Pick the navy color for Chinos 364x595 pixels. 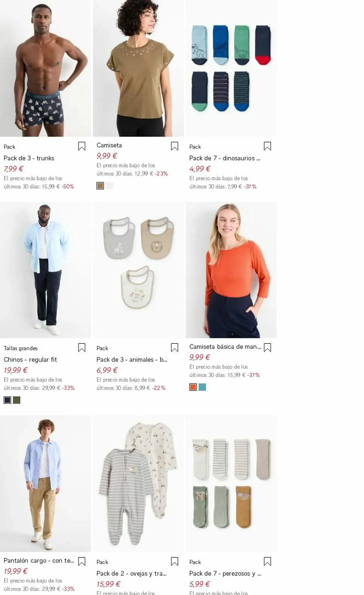pyautogui.click(x=7, y=400)
